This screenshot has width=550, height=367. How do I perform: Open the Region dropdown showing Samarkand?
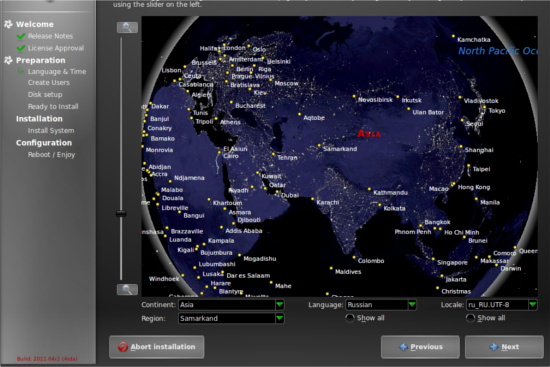coord(231,318)
